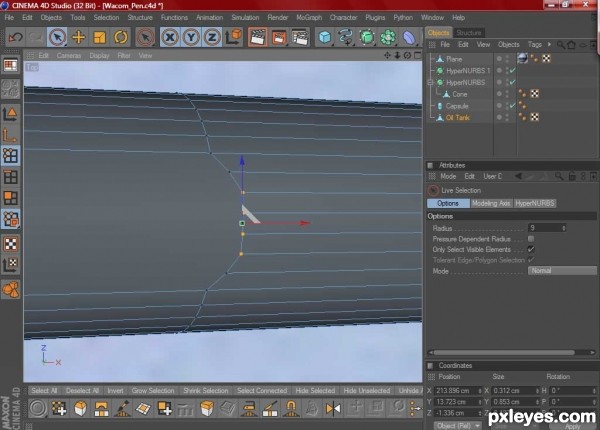The height and width of the screenshot is (430, 600).
Task: Select the Move tool icon
Action: click(x=78, y=37)
